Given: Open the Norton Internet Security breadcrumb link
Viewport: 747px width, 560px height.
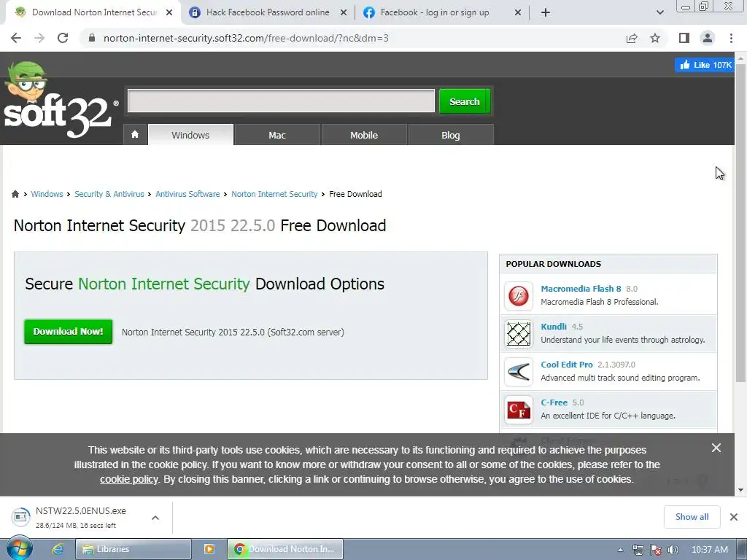Looking at the screenshot, I should (274, 194).
